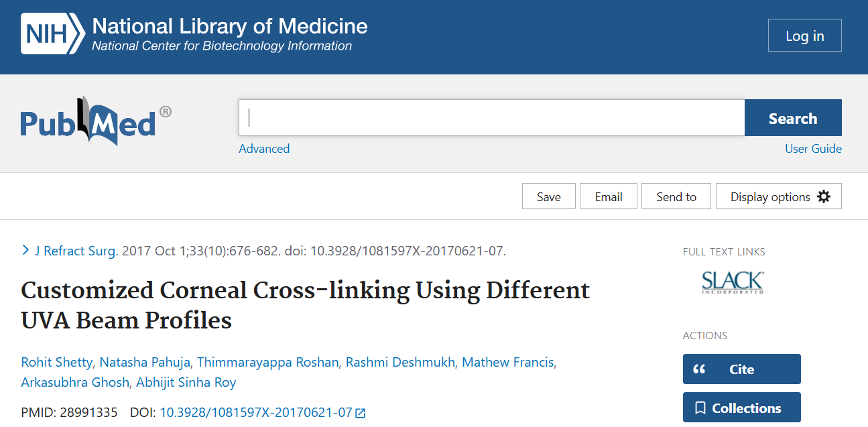Image resolution: width=868 pixels, height=427 pixels.
Task: Open DOI via the external link icon
Action: coord(361,413)
